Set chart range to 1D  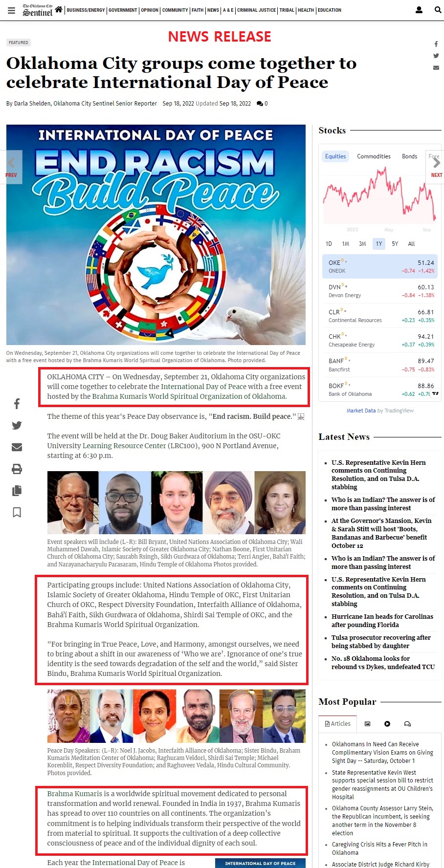pyautogui.click(x=329, y=244)
